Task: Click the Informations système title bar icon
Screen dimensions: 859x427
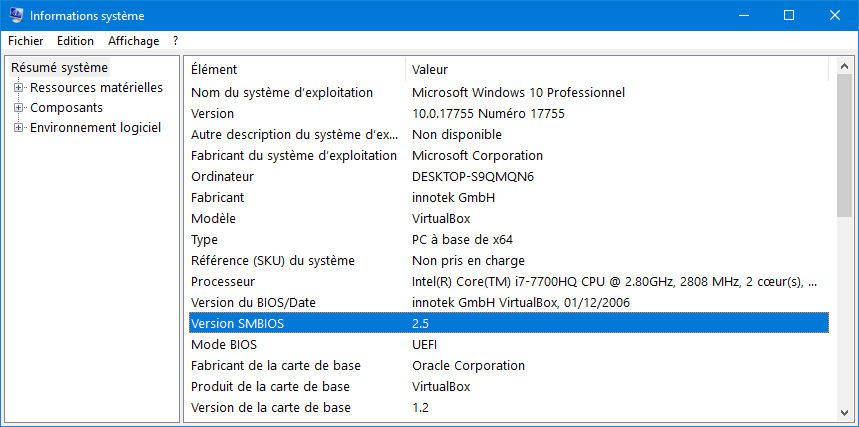Action: click(16, 15)
